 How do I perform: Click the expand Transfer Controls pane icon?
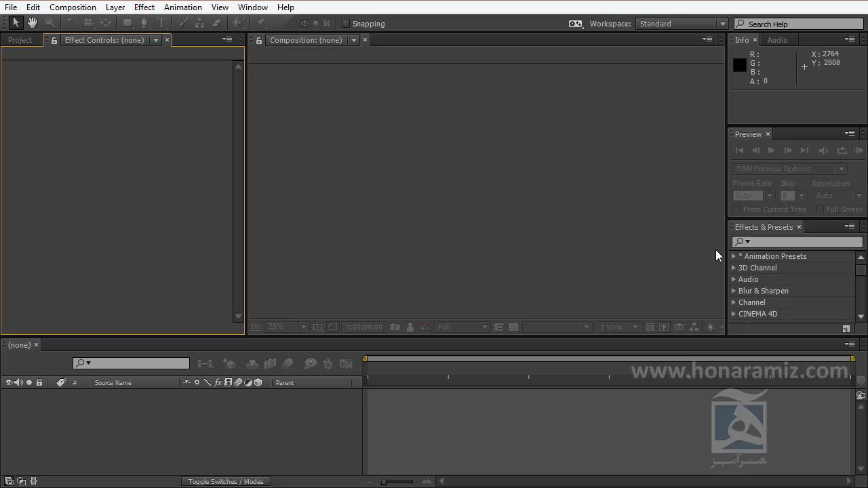(x=21, y=481)
